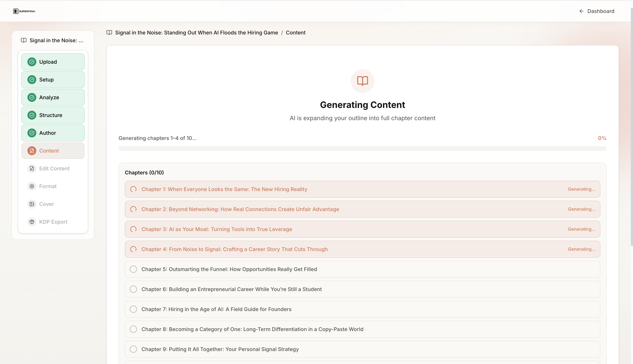Click the green checkmark icon beside Upload
The height and width of the screenshot is (364, 633).
tap(32, 62)
